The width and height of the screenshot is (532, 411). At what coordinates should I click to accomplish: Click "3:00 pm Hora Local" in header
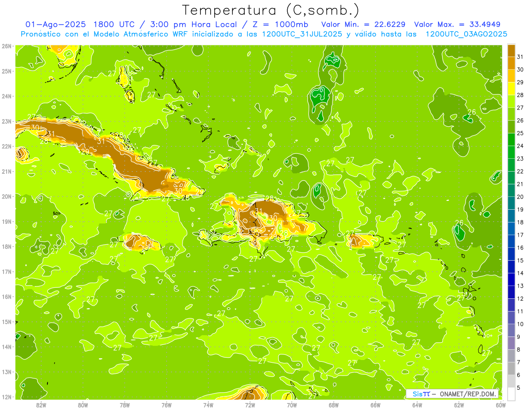193,24
